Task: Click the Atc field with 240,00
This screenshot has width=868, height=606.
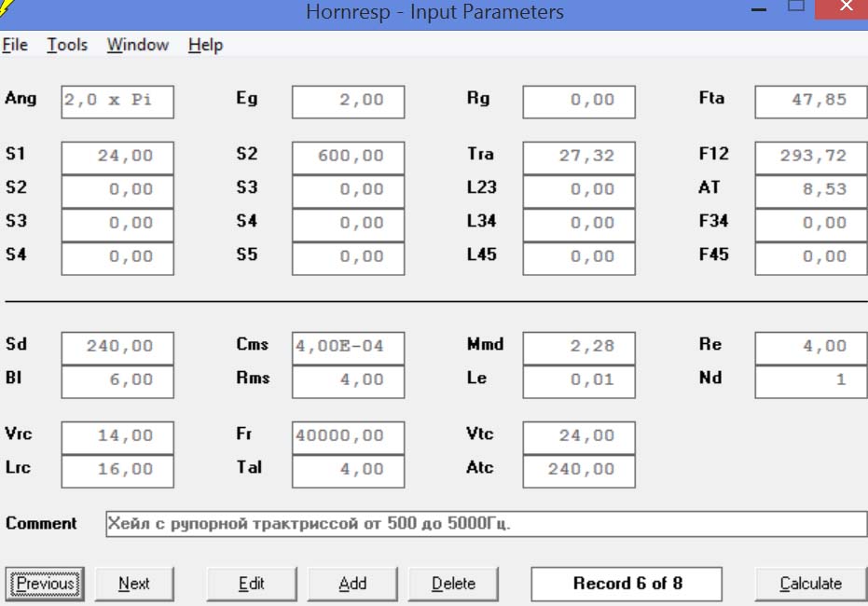Action: (579, 472)
